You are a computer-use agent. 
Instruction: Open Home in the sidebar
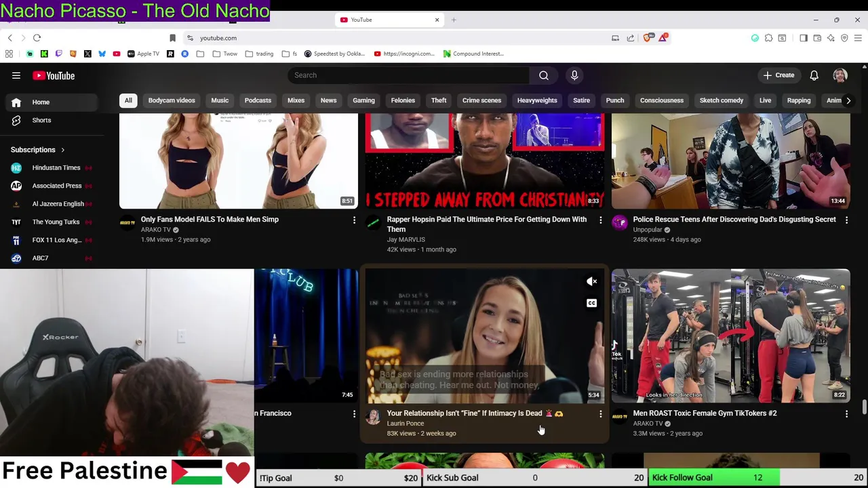(x=51, y=102)
